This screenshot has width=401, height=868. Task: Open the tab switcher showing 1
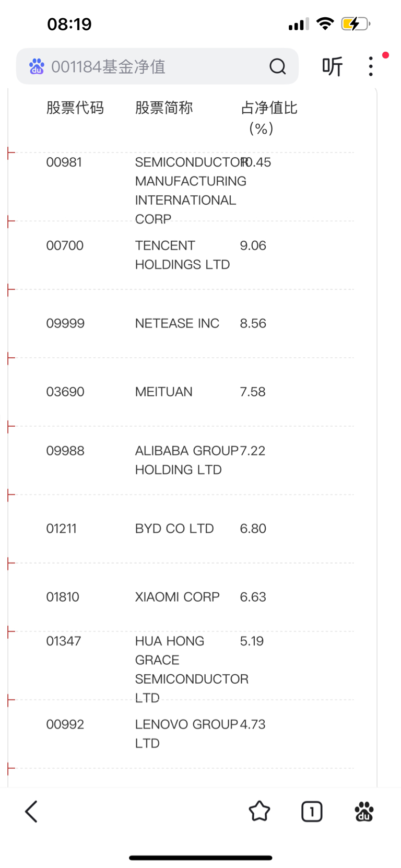tap(312, 812)
